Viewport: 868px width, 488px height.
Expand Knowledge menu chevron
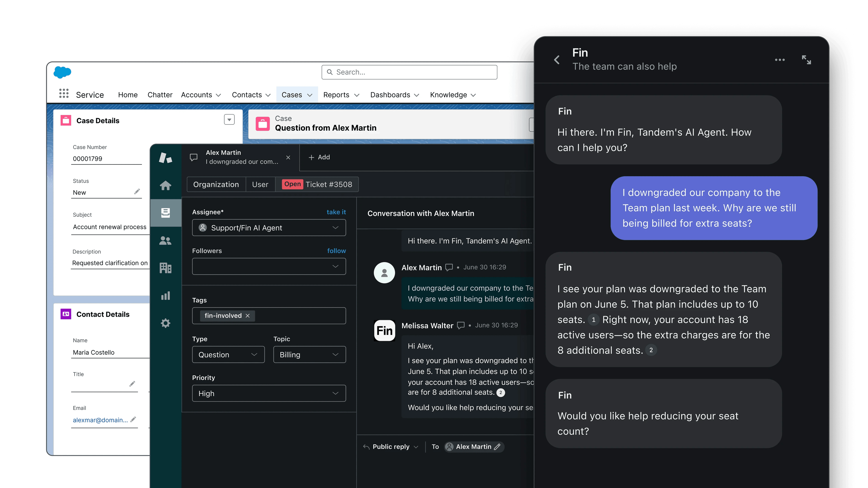473,95
